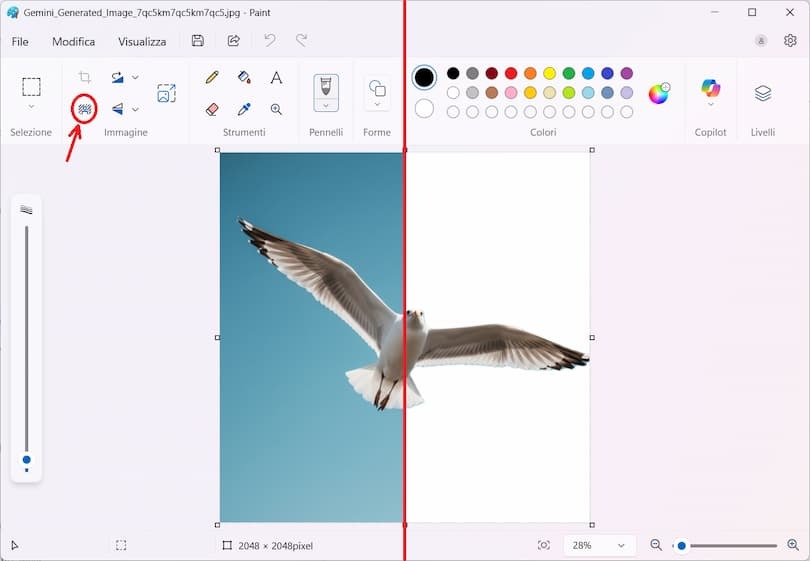Open the File menu
Image resolution: width=810 pixels, height=561 pixels.
coord(20,42)
